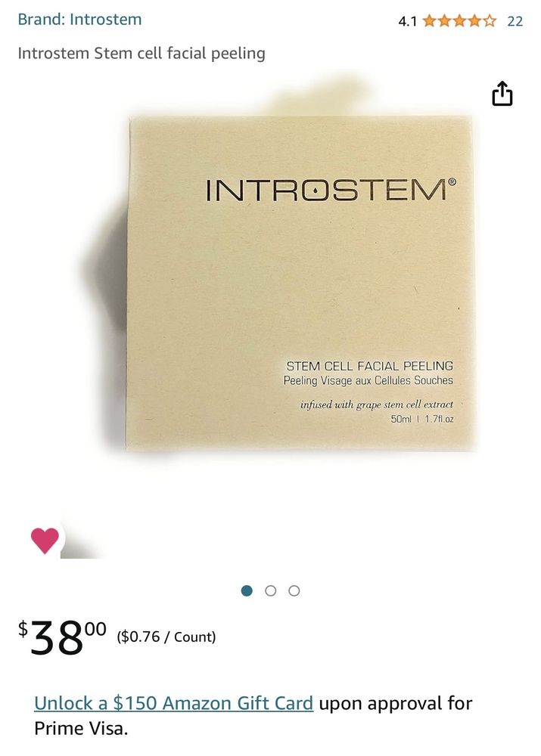Viewport: 541px width, 756px height.
Task: Toggle the pink heart wishlist icon
Action: coord(45,540)
